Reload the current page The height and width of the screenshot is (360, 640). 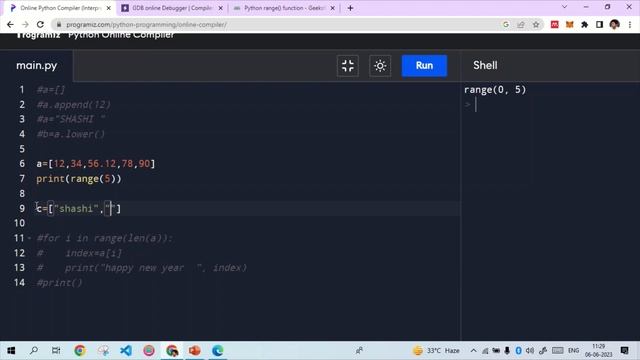pos(40,24)
